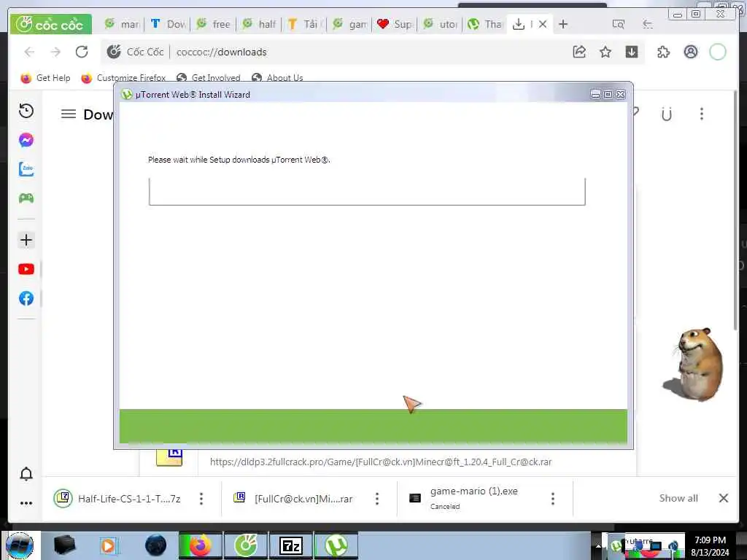Open the media player taskbar icon
The image size is (747, 560).
[108, 545]
